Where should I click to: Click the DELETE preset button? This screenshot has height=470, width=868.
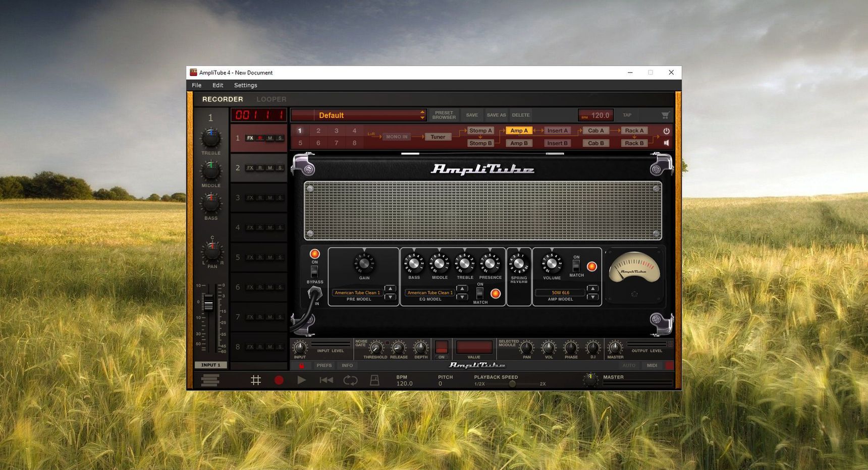[x=521, y=115]
